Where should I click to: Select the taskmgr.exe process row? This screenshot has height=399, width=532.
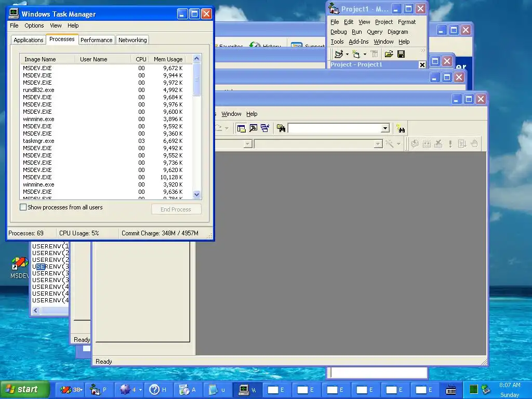[106, 141]
